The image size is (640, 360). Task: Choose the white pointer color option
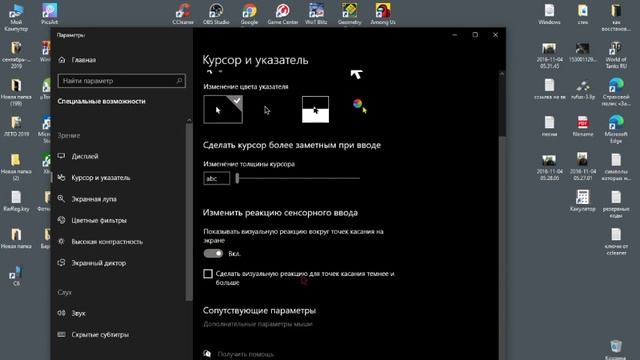223,109
